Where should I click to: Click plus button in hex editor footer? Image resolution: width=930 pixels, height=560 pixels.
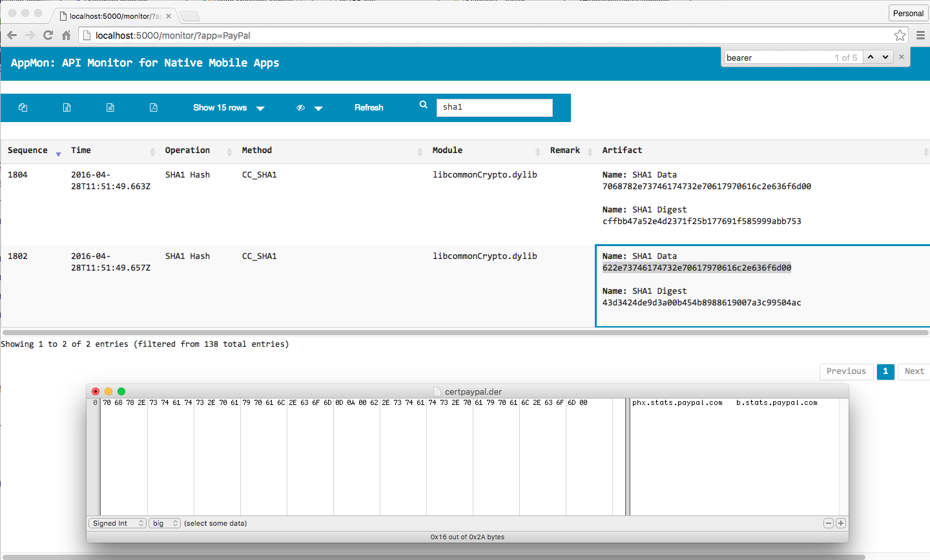click(x=841, y=523)
